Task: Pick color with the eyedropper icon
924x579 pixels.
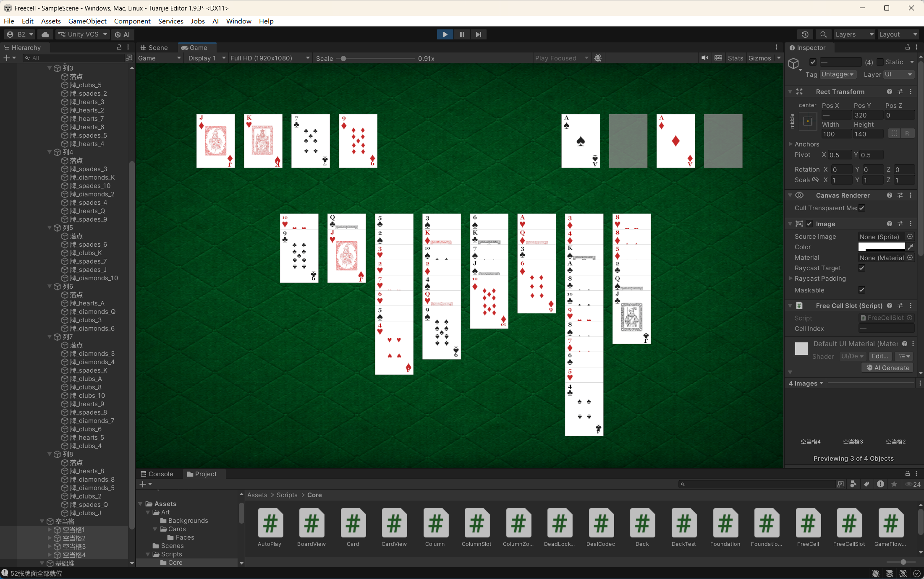Action: click(x=910, y=247)
